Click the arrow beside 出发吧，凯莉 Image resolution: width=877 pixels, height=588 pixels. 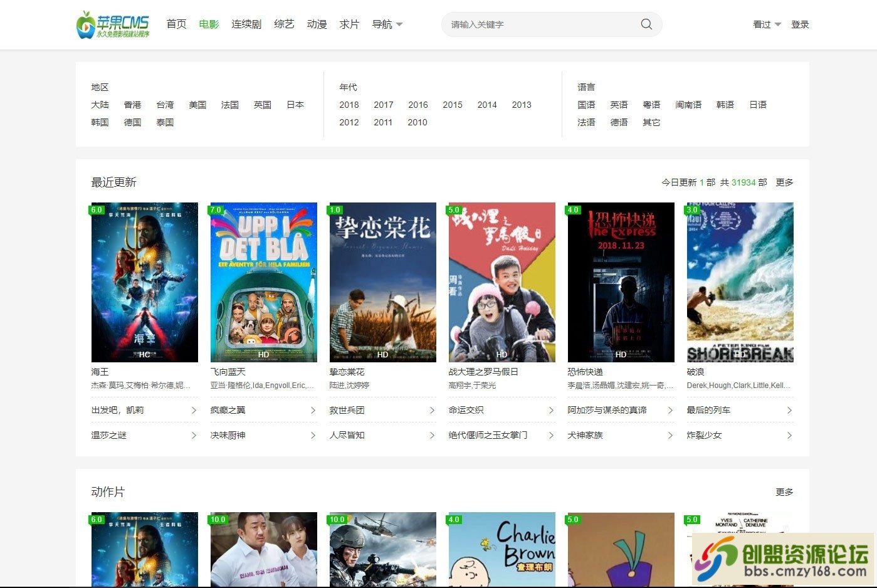194,410
